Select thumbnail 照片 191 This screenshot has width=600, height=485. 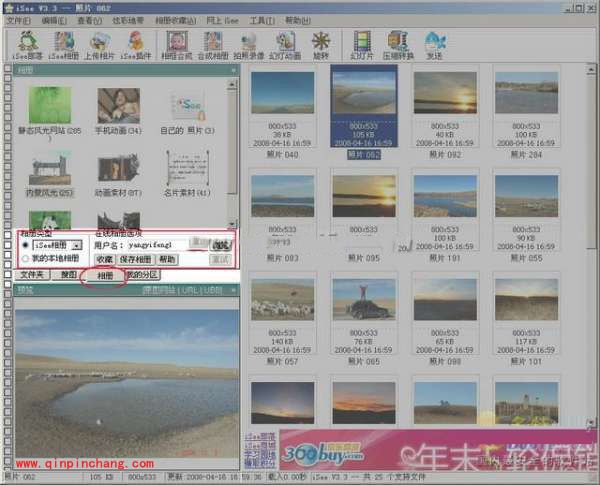pyautogui.click(x=445, y=216)
